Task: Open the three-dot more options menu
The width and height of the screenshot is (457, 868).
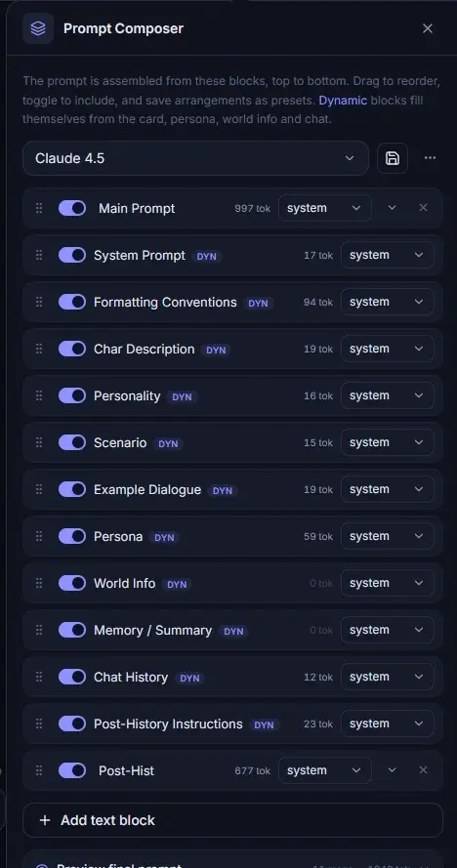Action: (x=430, y=158)
